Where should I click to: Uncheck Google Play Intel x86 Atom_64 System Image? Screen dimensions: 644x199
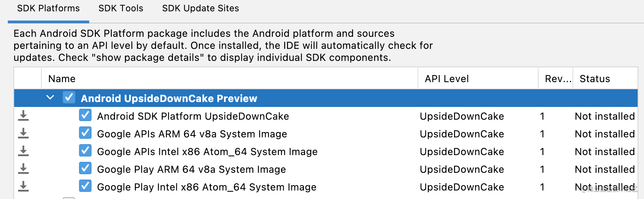85,186
